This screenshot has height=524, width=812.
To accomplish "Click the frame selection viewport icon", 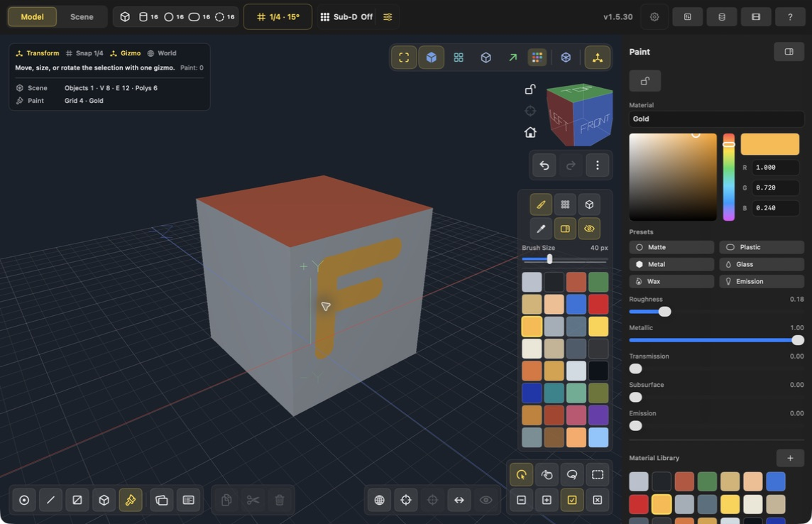I will click(404, 58).
